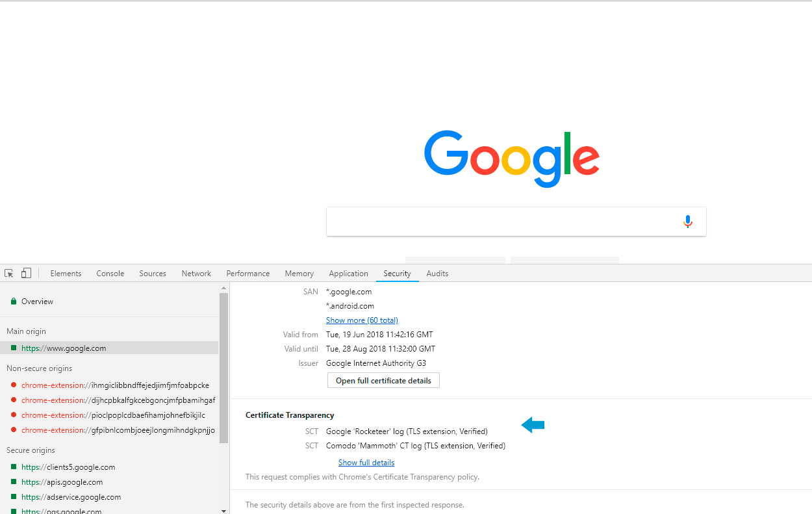Click the Certificate Transparency heading
This screenshot has height=514, width=812.
[x=290, y=415]
